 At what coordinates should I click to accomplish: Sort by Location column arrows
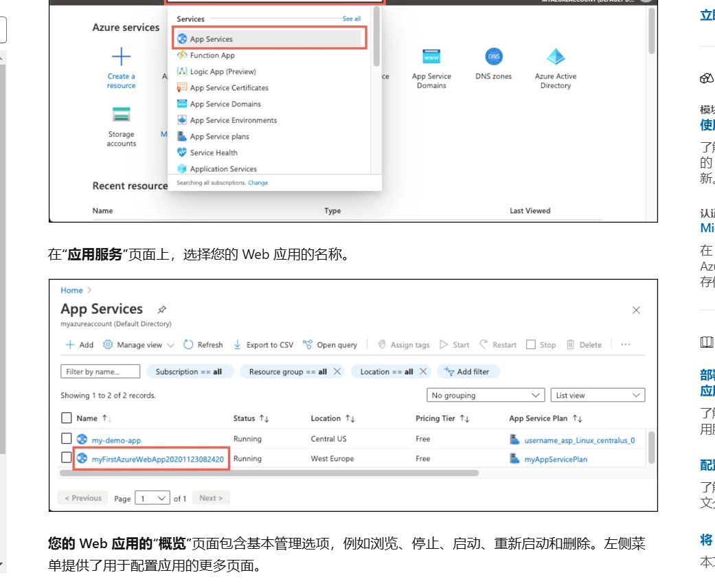point(350,418)
